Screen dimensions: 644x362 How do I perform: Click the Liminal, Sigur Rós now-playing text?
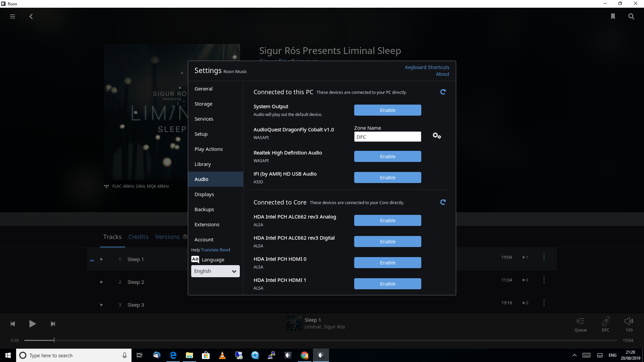[x=325, y=327]
